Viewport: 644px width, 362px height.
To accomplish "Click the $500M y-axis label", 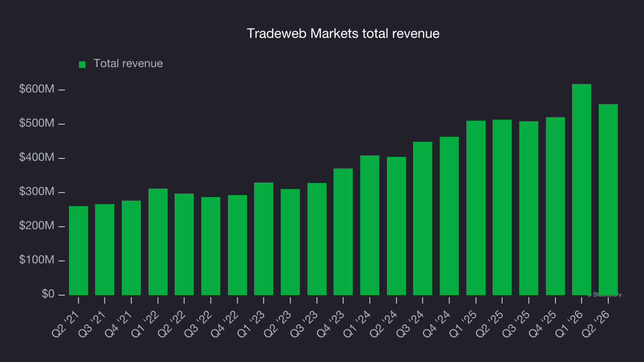I will pos(37,123).
